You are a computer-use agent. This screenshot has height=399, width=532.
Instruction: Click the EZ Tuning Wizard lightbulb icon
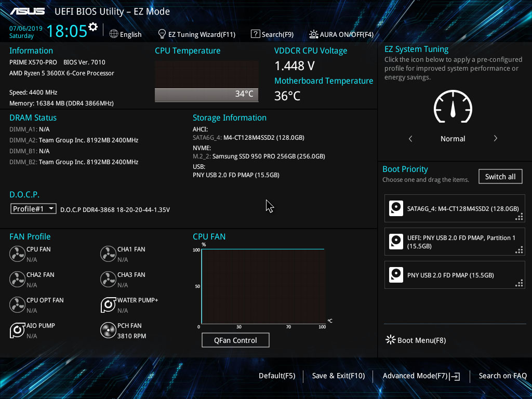pyautogui.click(x=162, y=34)
